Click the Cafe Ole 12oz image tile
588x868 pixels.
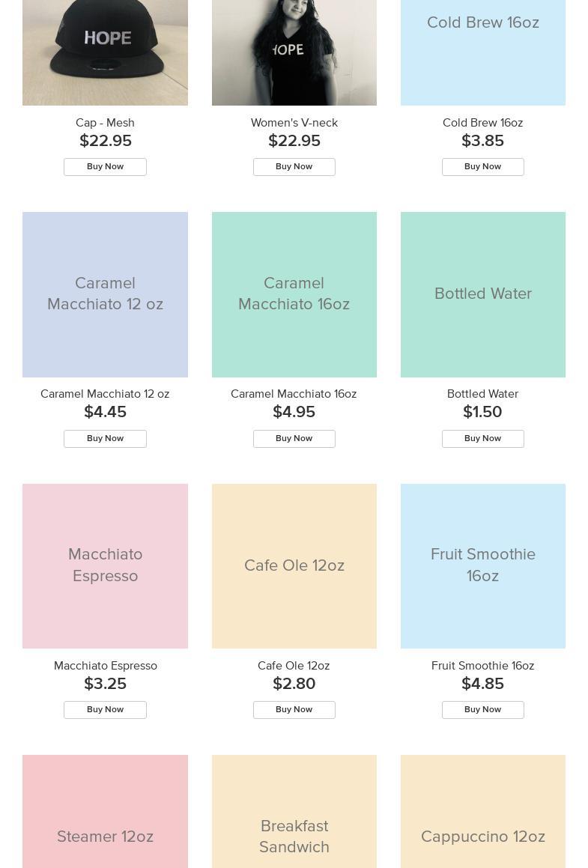tap(294, 565)
